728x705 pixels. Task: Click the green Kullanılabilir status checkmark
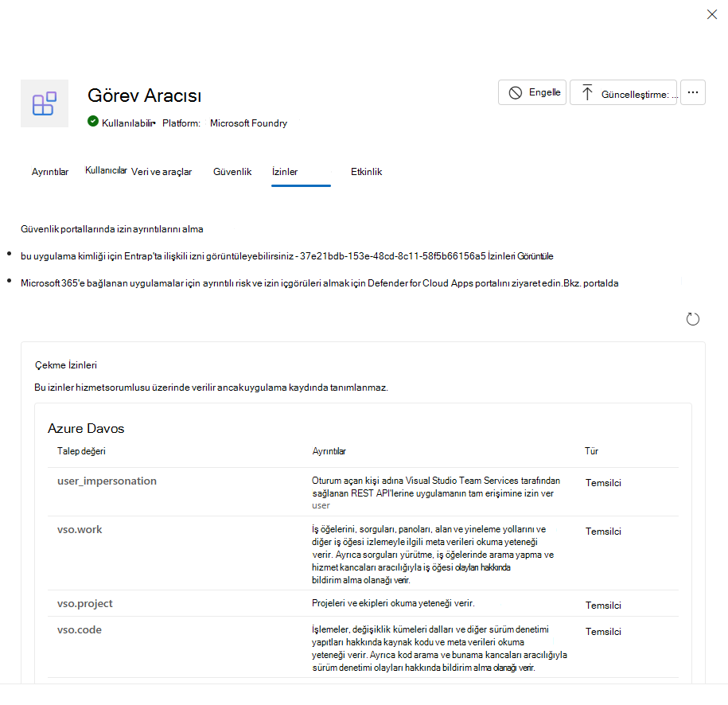coord(93,121)
